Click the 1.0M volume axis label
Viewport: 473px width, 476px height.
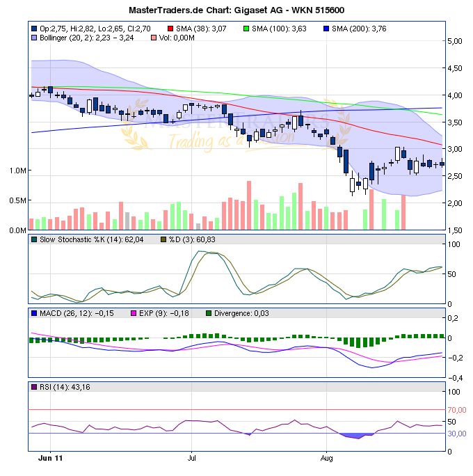[17, 170]
